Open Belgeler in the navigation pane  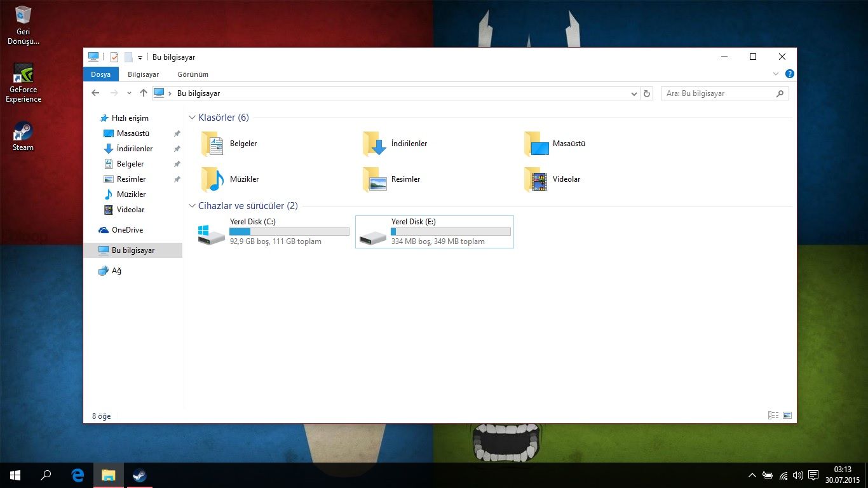[130, 164]
